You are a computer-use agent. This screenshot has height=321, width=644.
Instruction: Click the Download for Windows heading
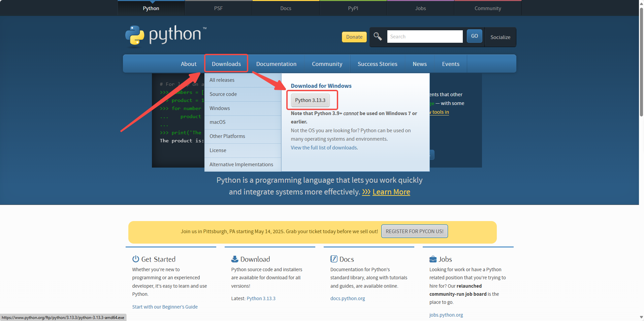[x=321, y=86]
